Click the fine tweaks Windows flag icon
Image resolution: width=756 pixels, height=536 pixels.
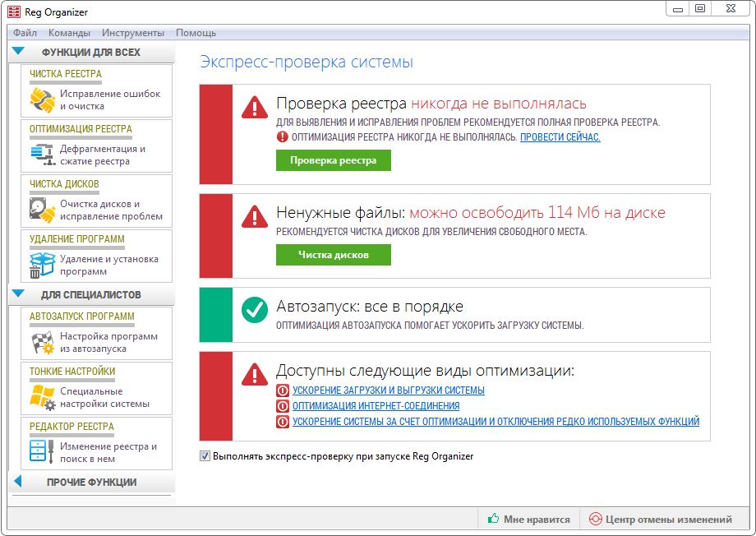click(x=43, y=398)
